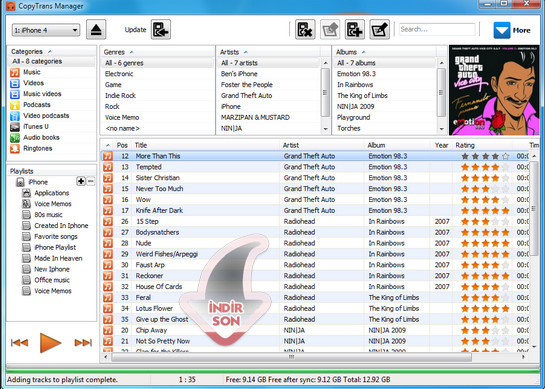Open the iPhone Playlist entry

tap(55, 248)
